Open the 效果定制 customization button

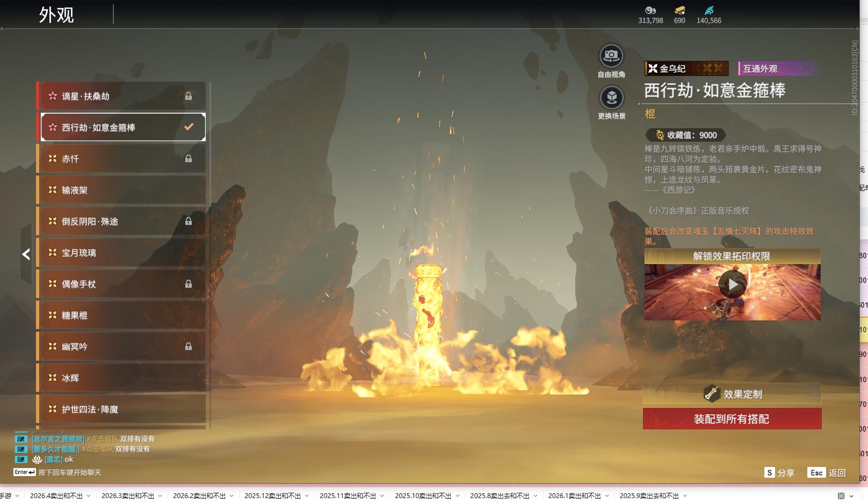[732, 394]
